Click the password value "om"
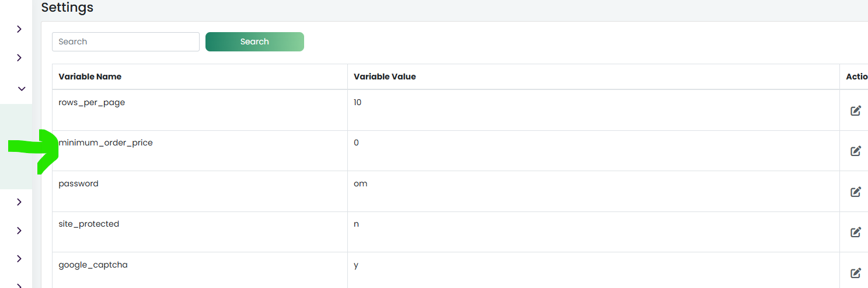 360,183
